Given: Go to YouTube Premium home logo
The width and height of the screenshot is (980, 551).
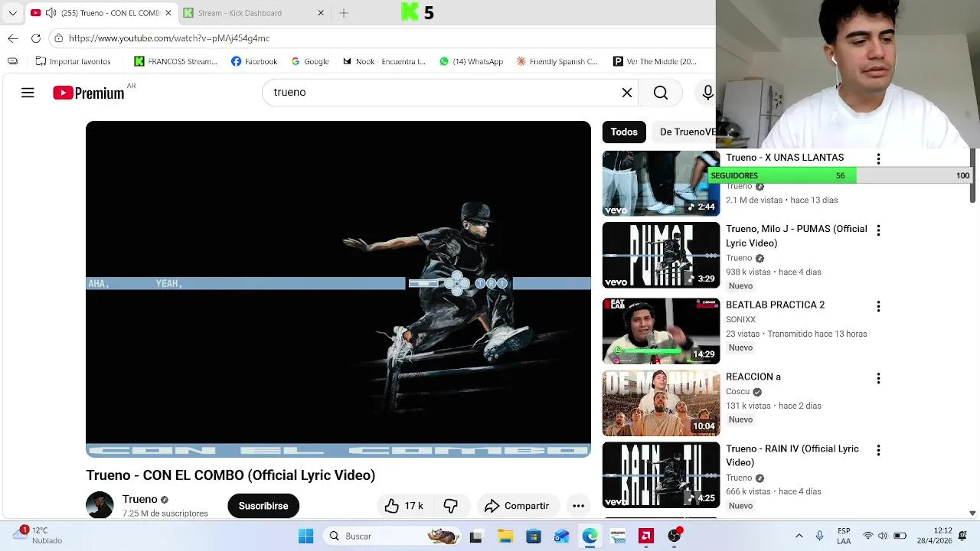Looking at the screenshot, I should click(x=89, y=93).
